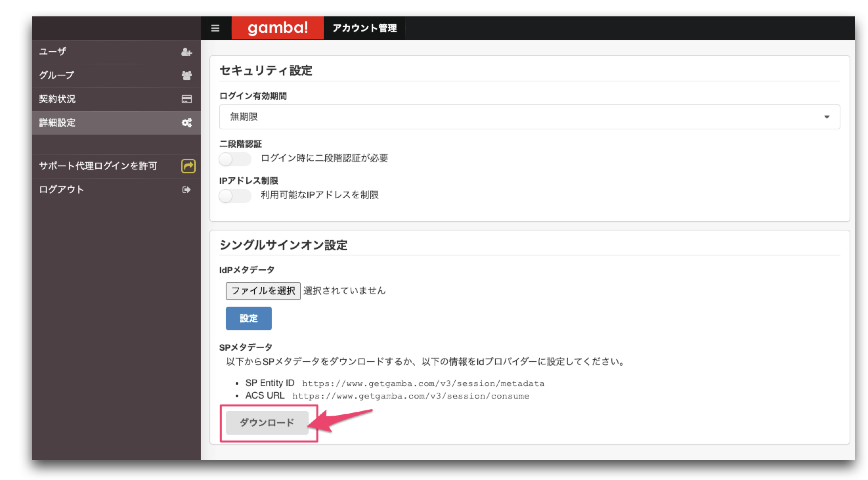Click the SP Entity ID metadata URL
The image size is (868, 480).
(423, 383)
